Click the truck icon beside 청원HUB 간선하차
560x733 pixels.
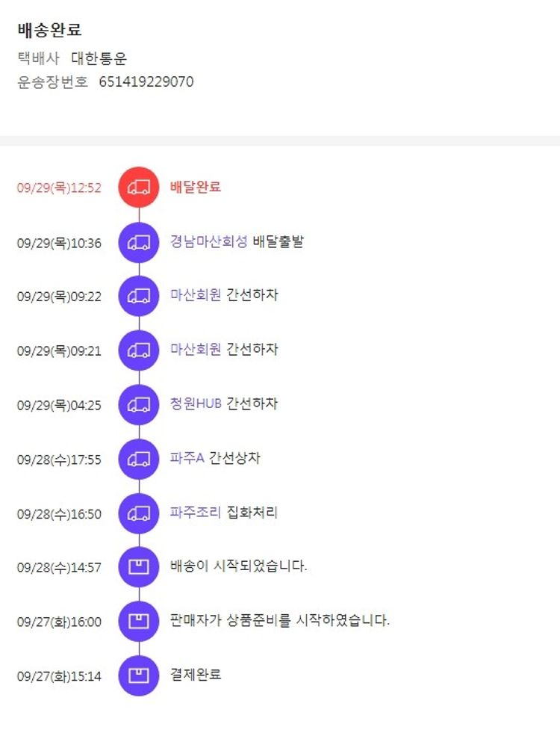point(139,404)
